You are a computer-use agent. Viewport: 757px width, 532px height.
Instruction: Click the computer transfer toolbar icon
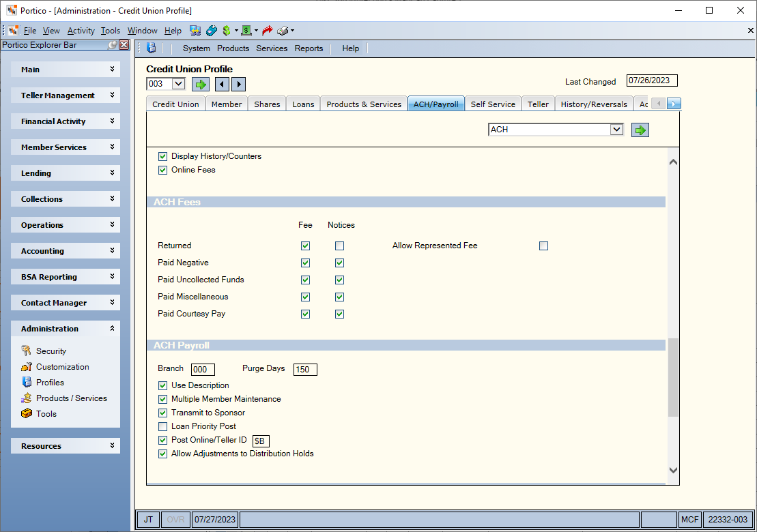195,31
